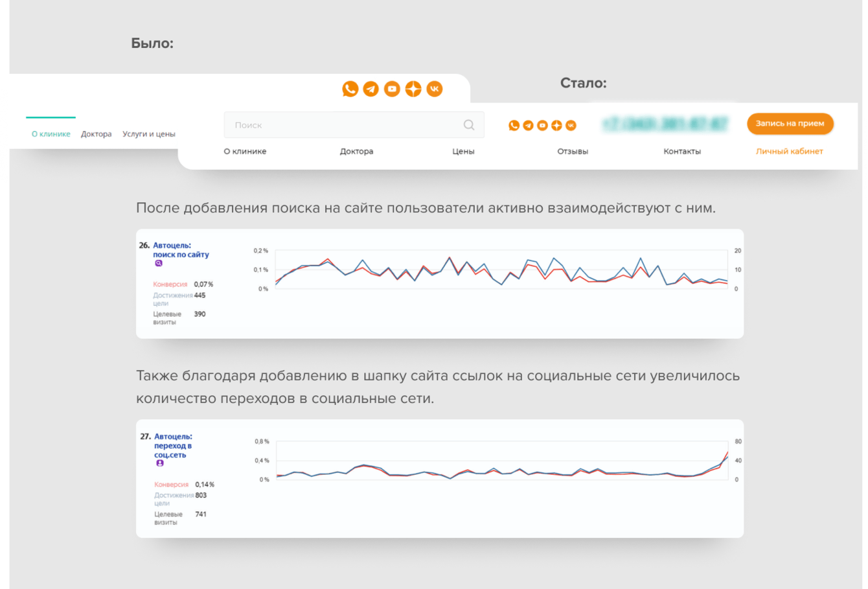Open goal link "Автоцель: поиск по сайту"
Screen dimensions: 868x589
[181, 250]
